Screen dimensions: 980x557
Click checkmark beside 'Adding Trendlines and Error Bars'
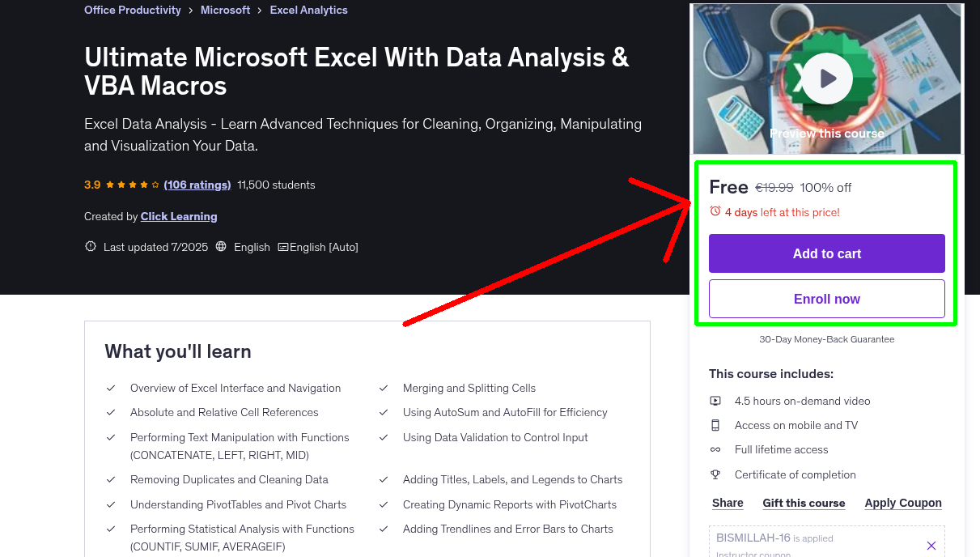[384, 529]
